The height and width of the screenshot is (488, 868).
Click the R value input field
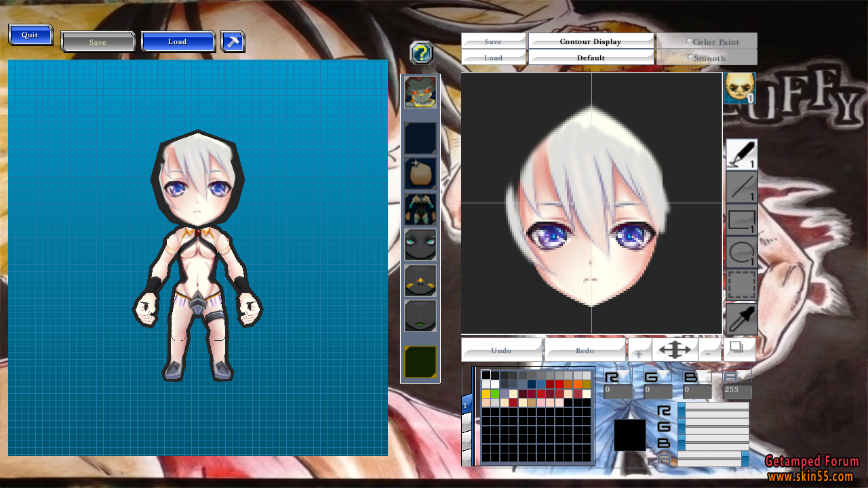tap(618, 392)
